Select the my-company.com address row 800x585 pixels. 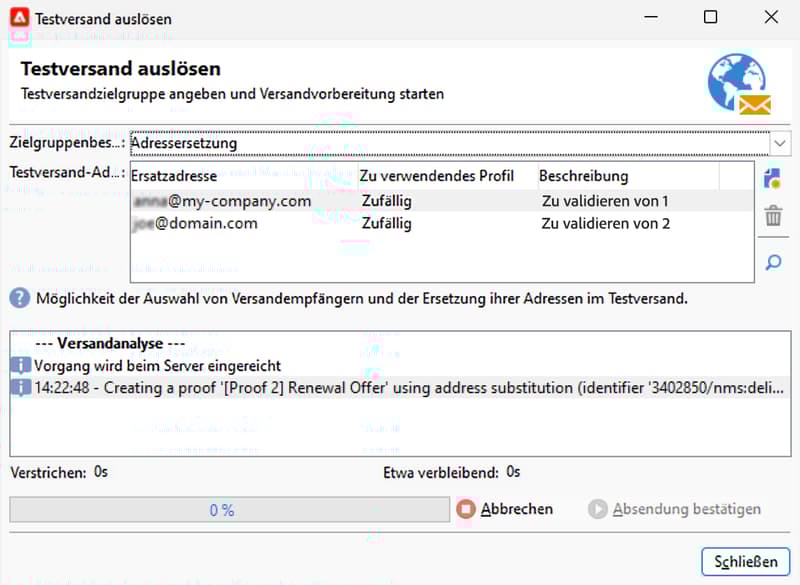tap(442, 201)
